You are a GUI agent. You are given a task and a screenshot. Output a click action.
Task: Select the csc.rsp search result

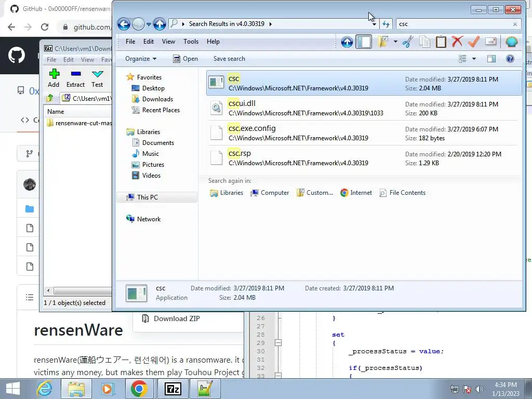click(364, 158)
